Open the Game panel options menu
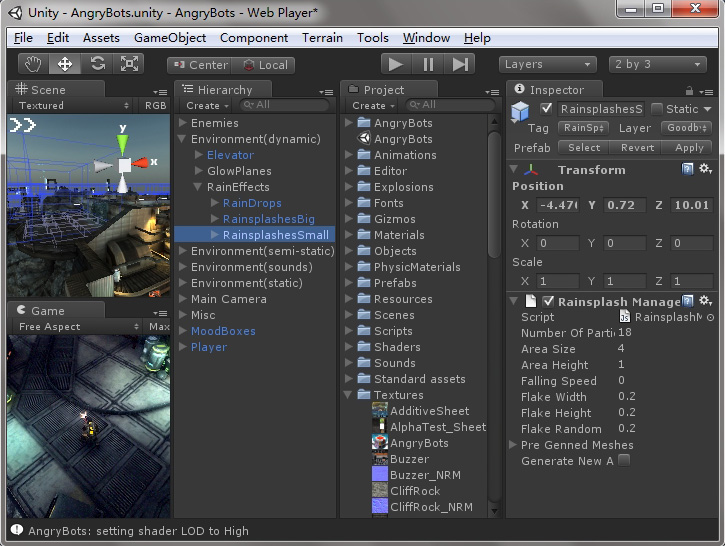 pyautogui.click(x=160, y=313)
